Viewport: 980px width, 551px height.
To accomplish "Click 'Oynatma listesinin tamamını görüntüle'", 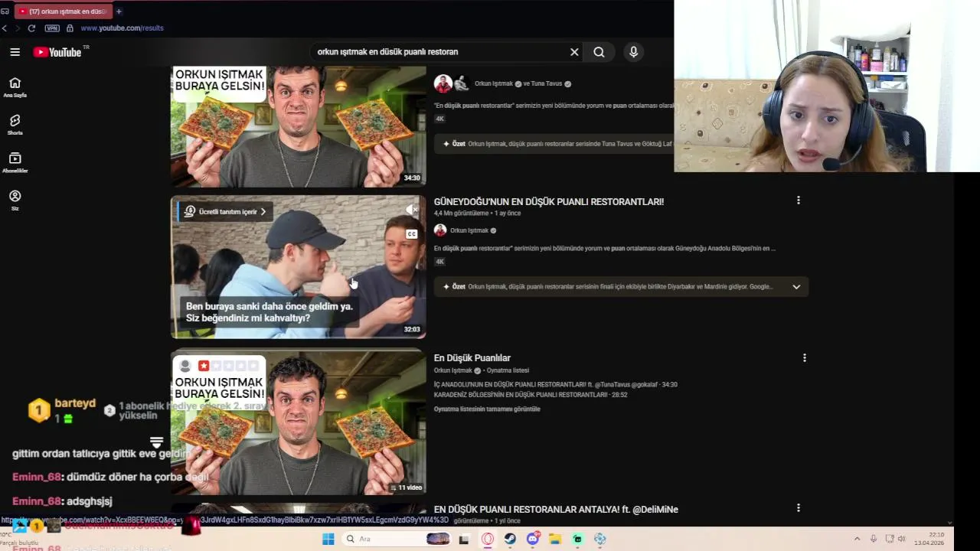I will [487, 409].
